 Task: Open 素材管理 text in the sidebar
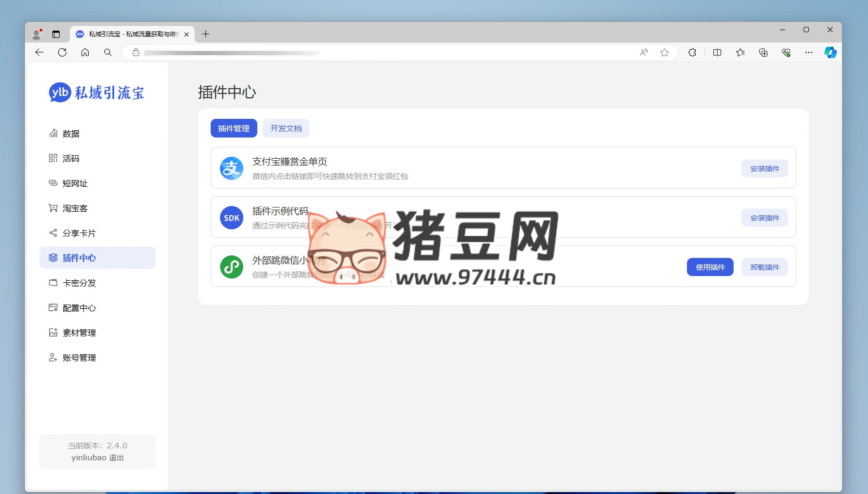tap(79, 333)
